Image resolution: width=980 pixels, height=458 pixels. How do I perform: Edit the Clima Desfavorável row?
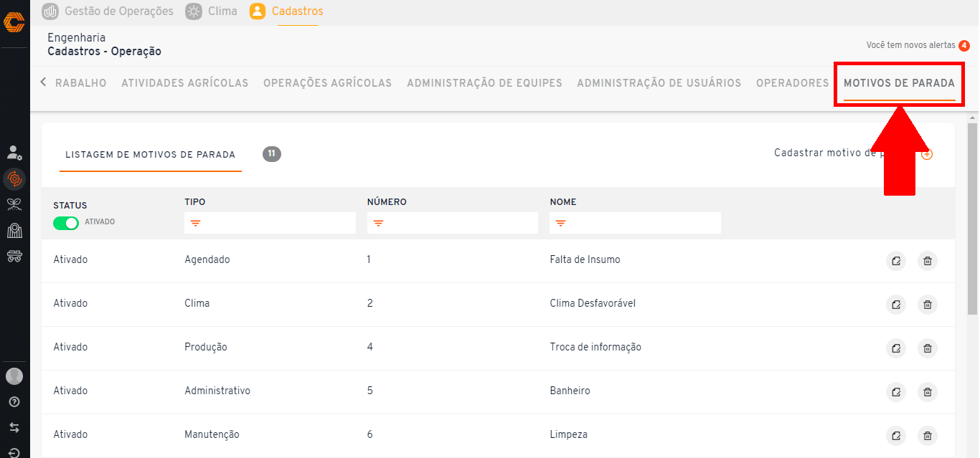point(895,305)
